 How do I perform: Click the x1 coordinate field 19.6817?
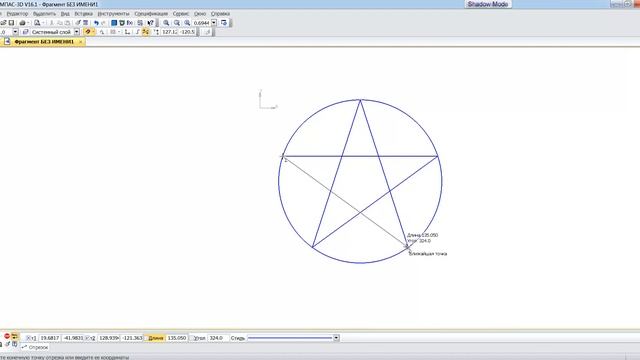(x=49, y=338)
